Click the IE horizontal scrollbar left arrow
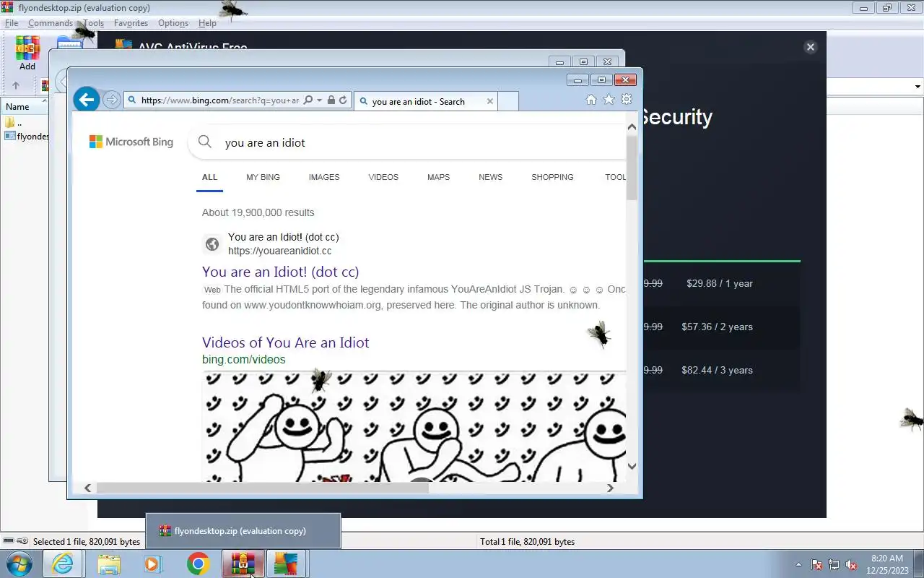The image size is (924, 578). click(87, 488)
